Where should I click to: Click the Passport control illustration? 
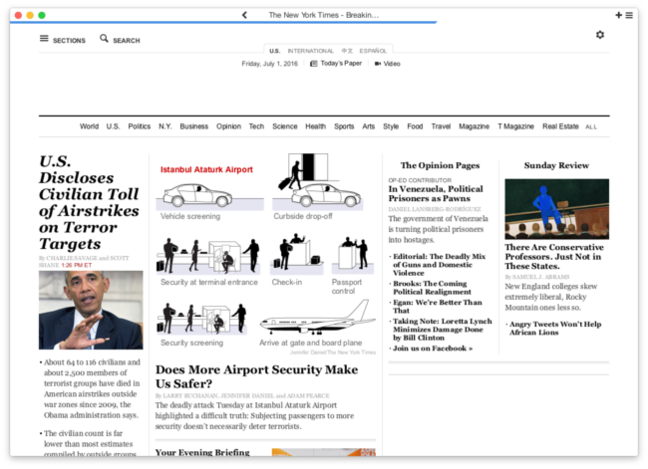coord(353,255)
